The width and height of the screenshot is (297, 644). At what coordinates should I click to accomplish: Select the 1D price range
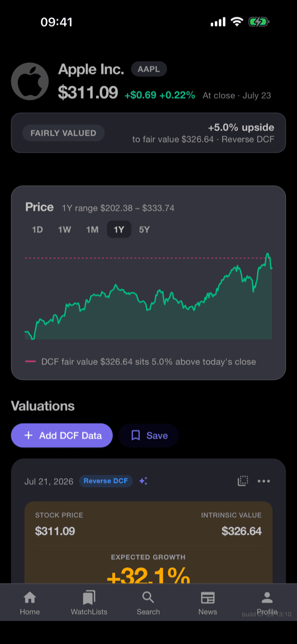coord(37,230)
